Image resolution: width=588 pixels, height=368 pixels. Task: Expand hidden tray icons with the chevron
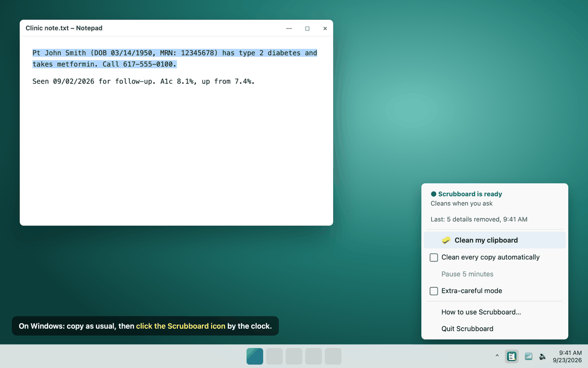coord(497,356)
